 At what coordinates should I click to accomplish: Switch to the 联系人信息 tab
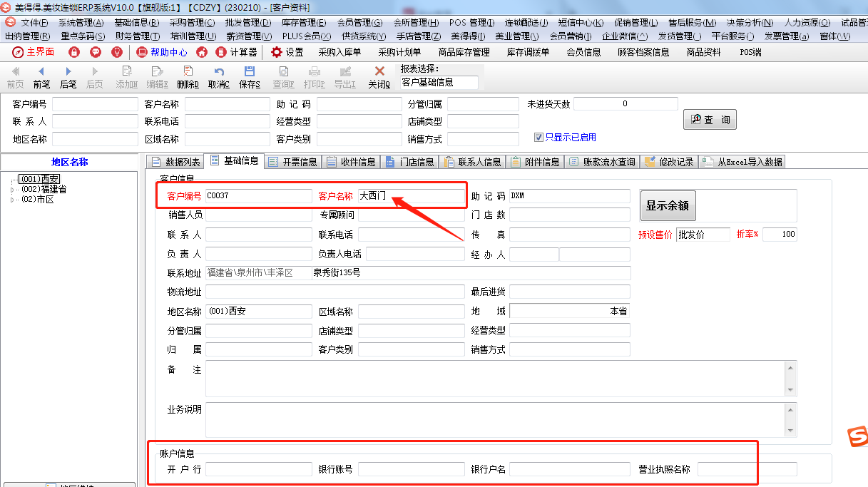click(471, 162)
